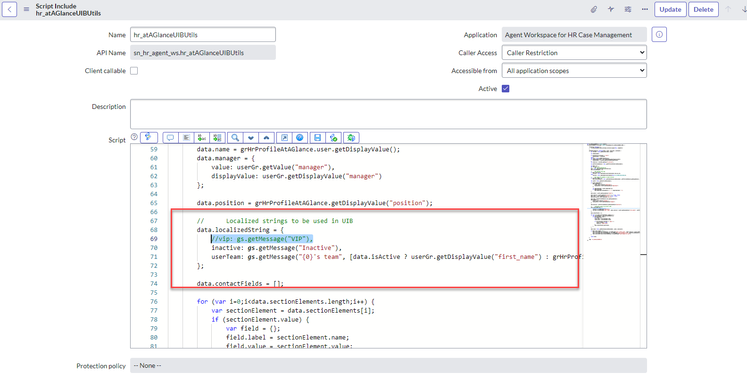Toggle syntax editor button in script toolbar

tap(149, 137)
